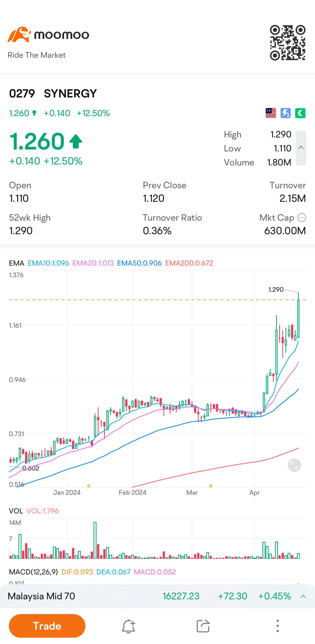Tap the EMA200:0.672 indicator label
Viewport: 315px width, 644px height.
click(189, 263)
